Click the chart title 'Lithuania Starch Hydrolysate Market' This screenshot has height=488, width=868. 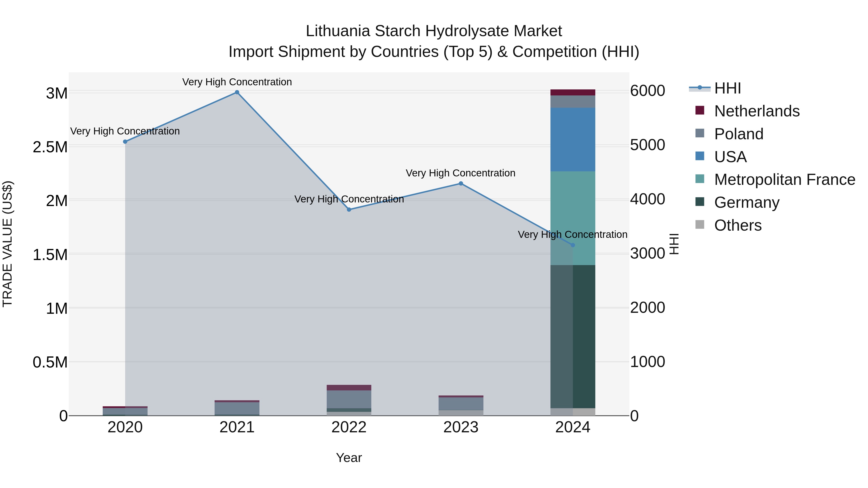[x=434, y=31]
